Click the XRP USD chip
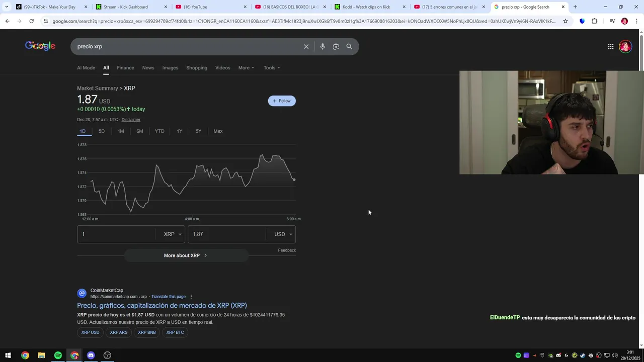 (91, 332)
